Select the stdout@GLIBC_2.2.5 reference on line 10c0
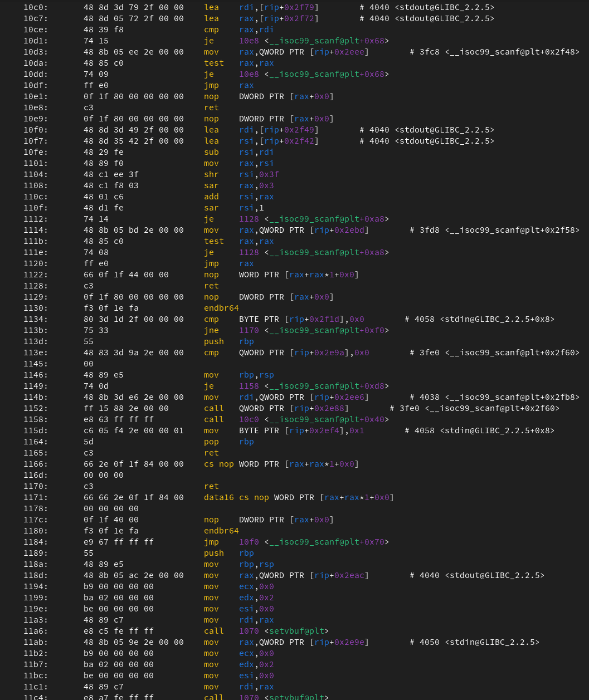This screenshot has width=589, height=700. click(x=444, y=7)
